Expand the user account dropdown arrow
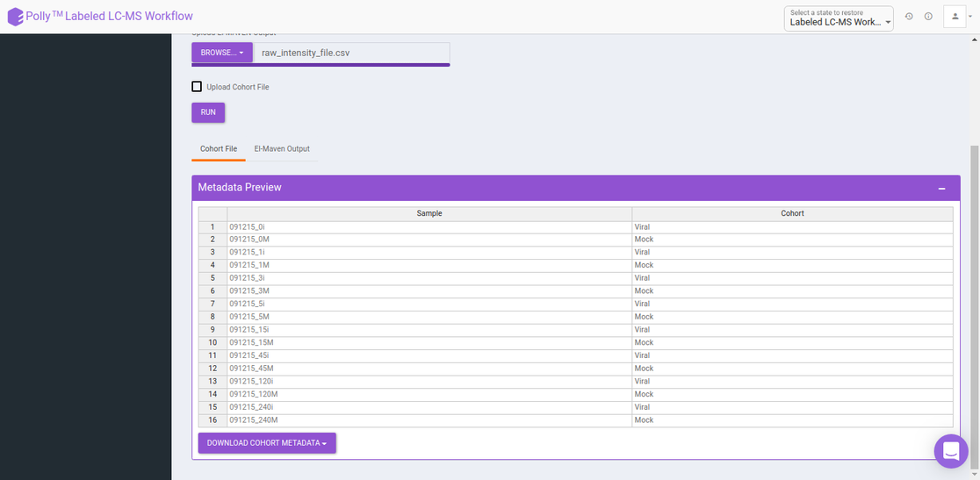Image resolution: width=980 pixels, height=480 pixels. (970, 17)
